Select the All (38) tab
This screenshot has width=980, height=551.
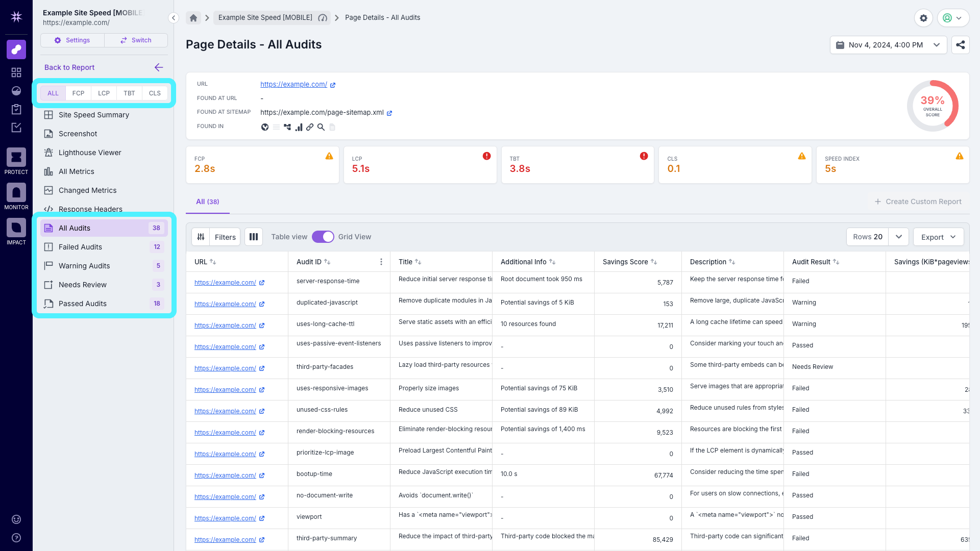point(208,202)
